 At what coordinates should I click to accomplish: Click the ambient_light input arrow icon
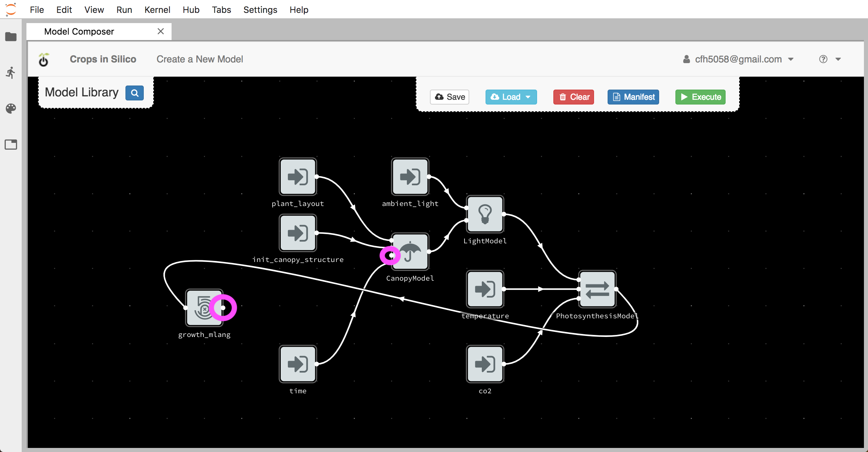(x=410, y=176)
